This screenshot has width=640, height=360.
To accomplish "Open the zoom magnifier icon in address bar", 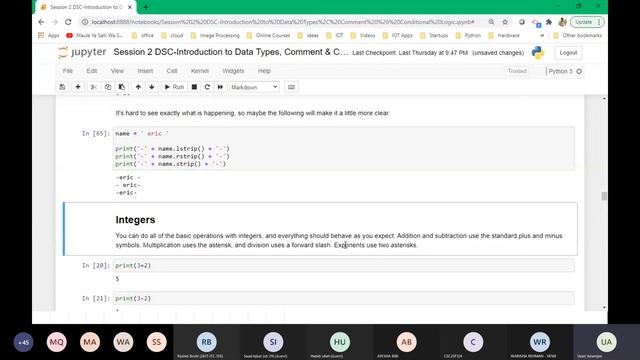I will tap(491, 22).
